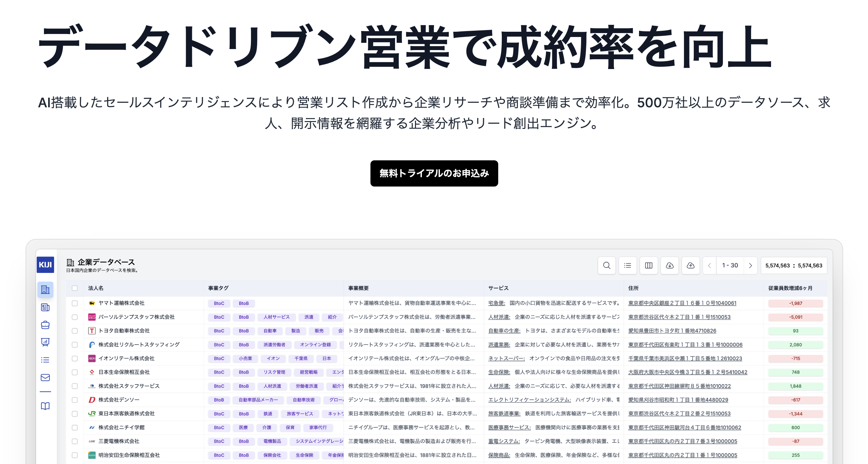
Task: Open the news article icon in sidebar
Action: tap(45, 308)
